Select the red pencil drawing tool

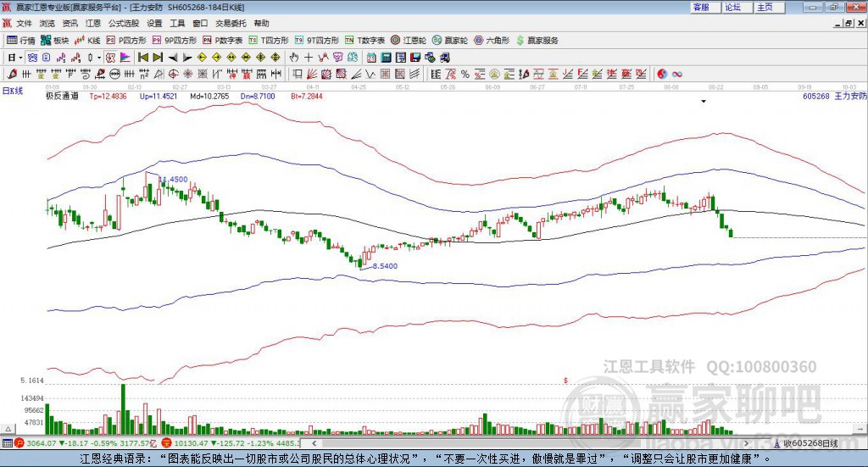pyautogui.click(x=12, y=74)
